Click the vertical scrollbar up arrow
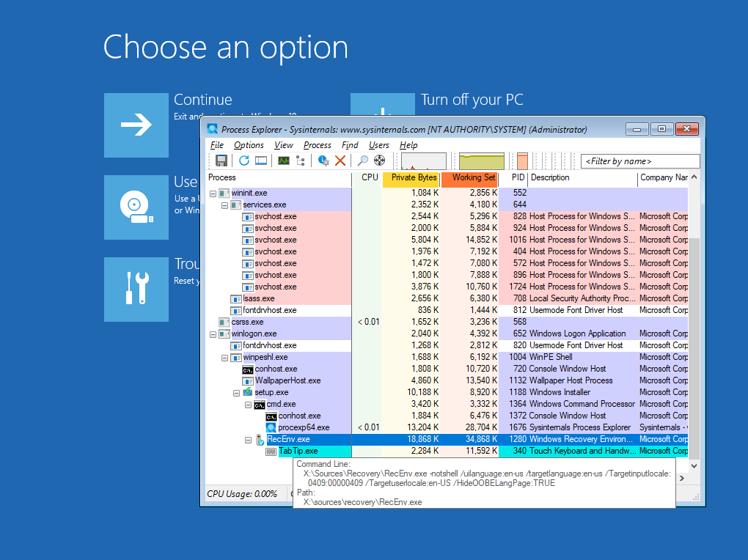 tap(694, 177)
